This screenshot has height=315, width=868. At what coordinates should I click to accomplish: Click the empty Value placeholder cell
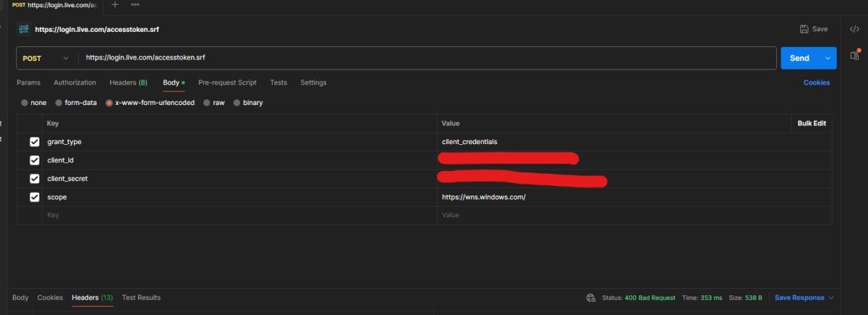[x=634, y=216]
